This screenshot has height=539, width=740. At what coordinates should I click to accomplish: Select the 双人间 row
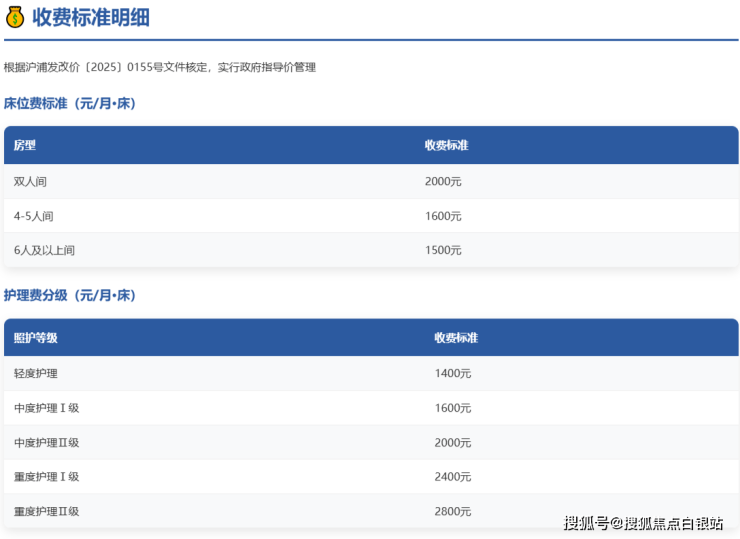tap(30, 182)
